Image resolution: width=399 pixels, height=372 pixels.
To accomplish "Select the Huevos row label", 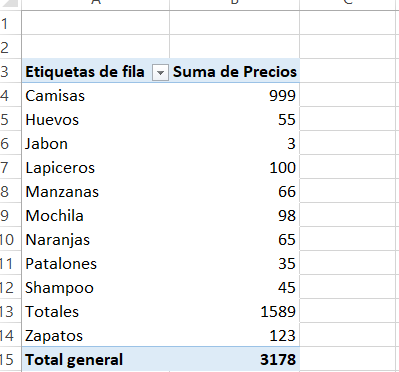I will 96,119.
